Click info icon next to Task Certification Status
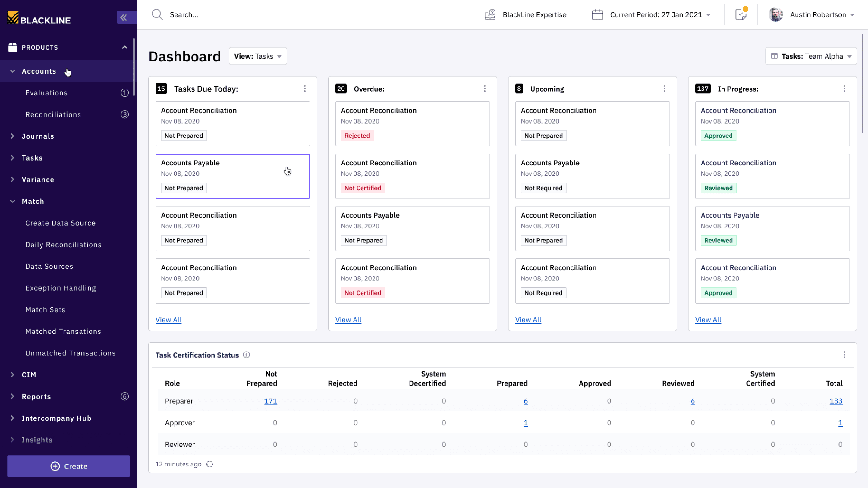Screen dimensions: 868x488 [246, 355]
